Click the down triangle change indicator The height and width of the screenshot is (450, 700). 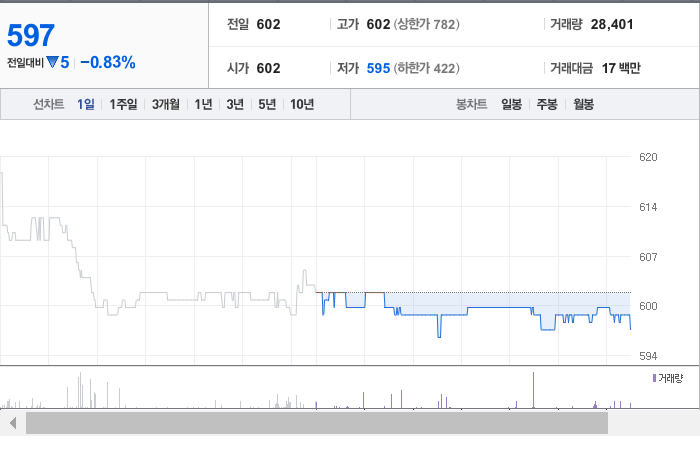pyautogui.click(x=53, y=62)
